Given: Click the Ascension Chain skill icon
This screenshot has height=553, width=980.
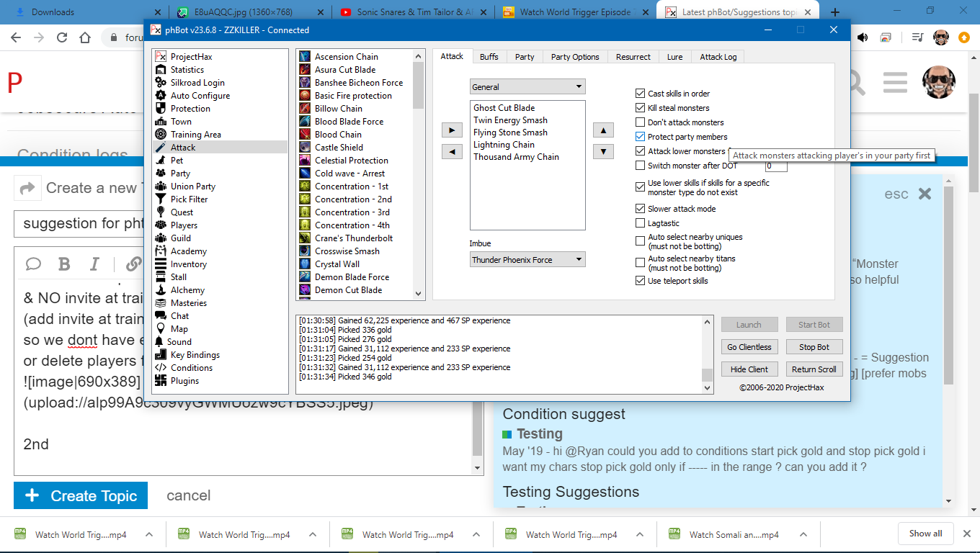Looking at the screenshot, I should [305, 57].
